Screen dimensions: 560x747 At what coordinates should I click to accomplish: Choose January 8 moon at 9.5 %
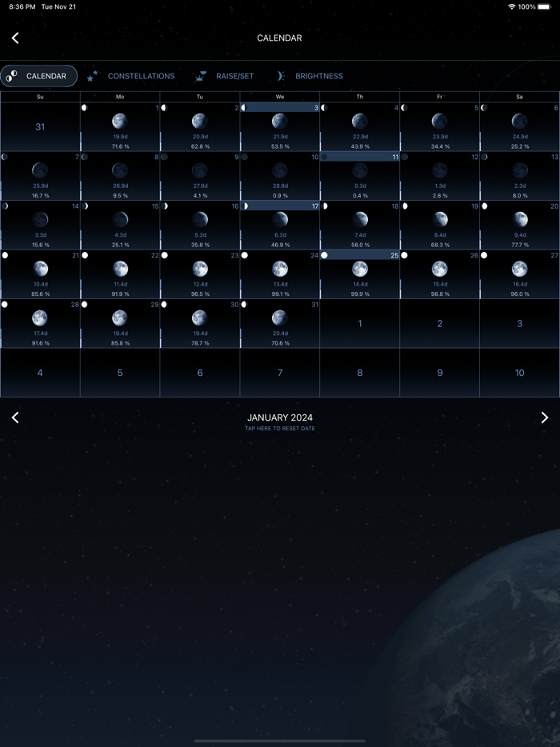click(120, 176)
